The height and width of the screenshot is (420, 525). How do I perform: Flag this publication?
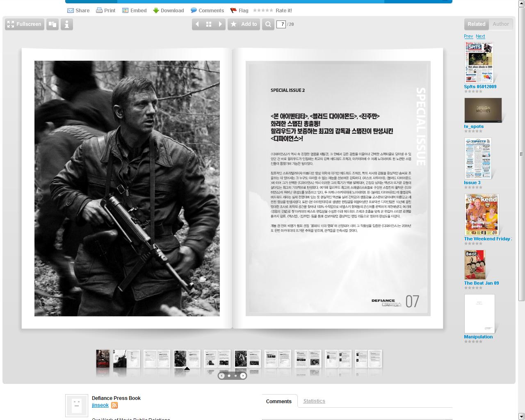(239, 11)
